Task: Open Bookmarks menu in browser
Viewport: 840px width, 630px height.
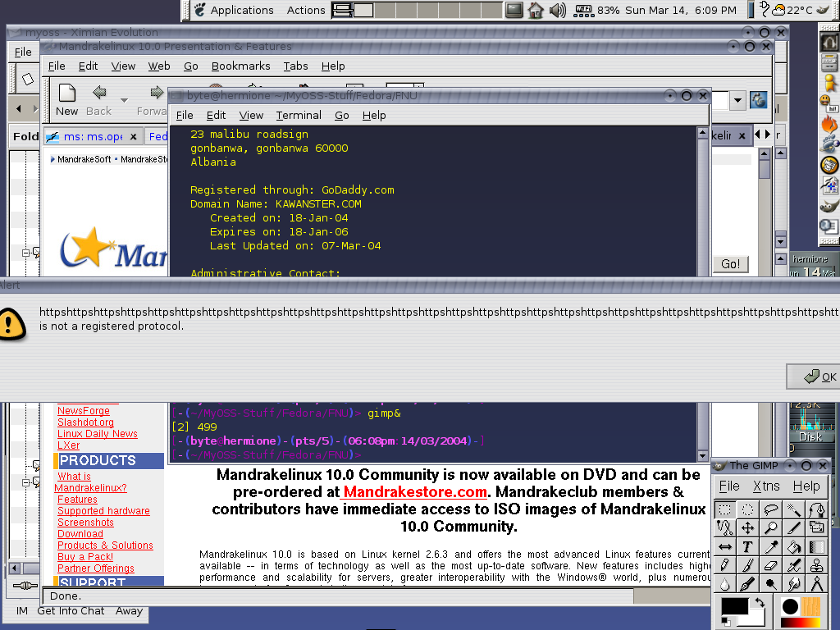Action: point(240,66)
